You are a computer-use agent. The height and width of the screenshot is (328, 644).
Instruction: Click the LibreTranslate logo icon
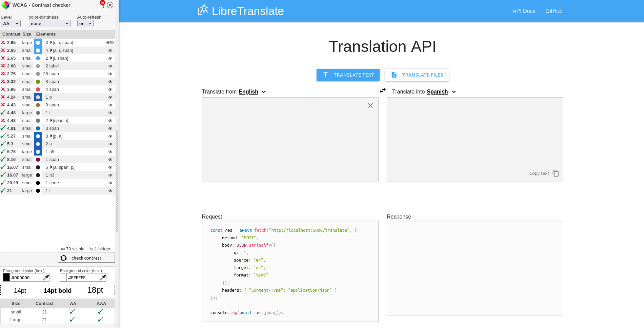(203, 11)
